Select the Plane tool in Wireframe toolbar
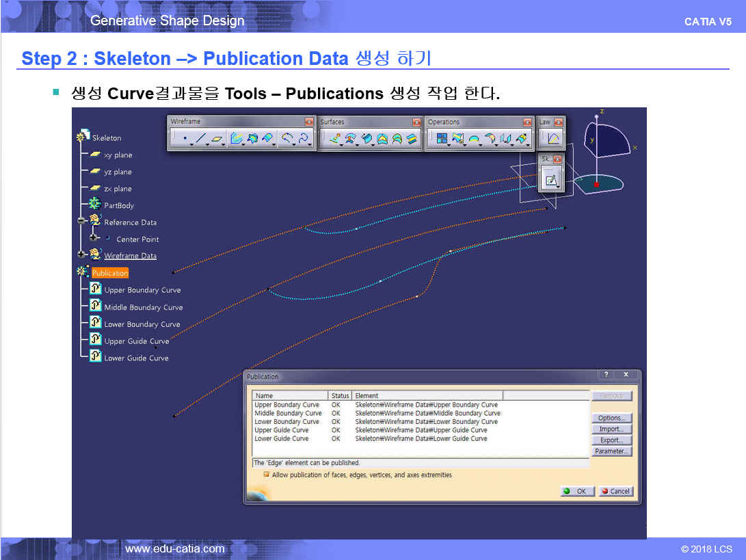This screenshot has width=746, height=560. pyautogui.click(x=217, y=139)
